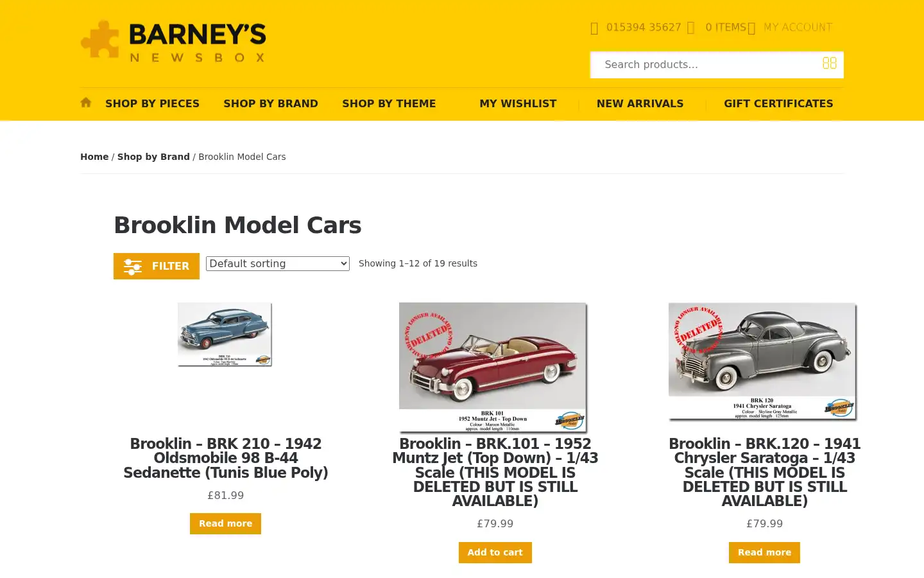Open 1942 Oldsmobile 98 product image

(x=225, y=335)
